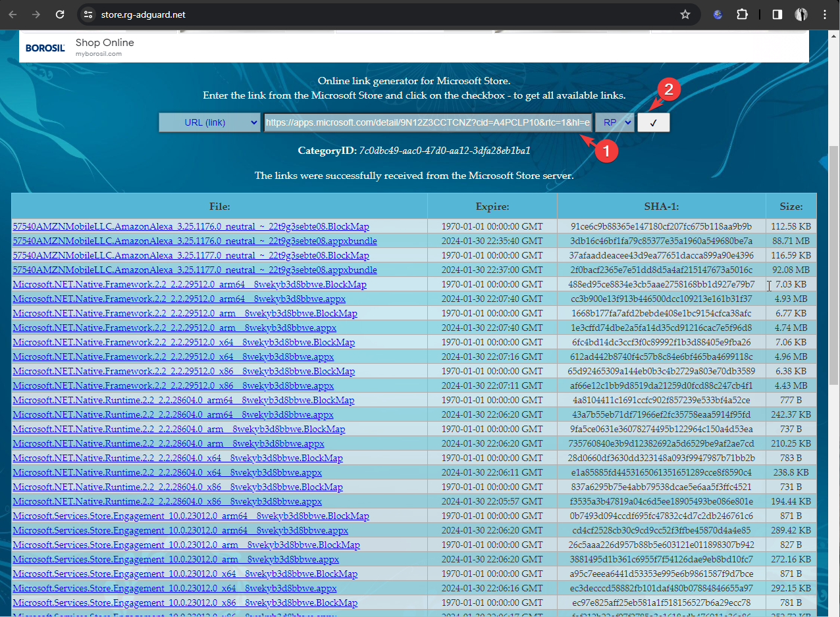Click the 242.37 KB size cell
Viewport: 840px width, 617px height.
tap(791, 414)
